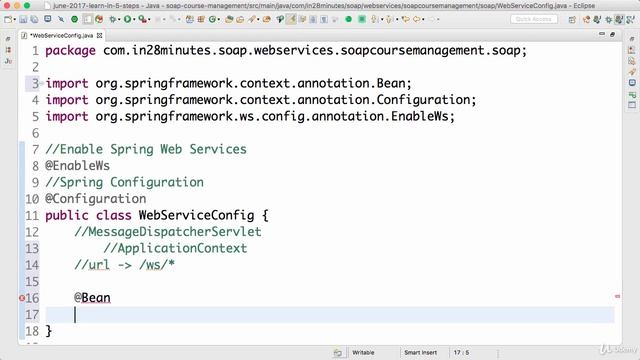Collapse the imports fold at line 3
This screenshot has width=640, height=360.
click(x=42, y=83)
